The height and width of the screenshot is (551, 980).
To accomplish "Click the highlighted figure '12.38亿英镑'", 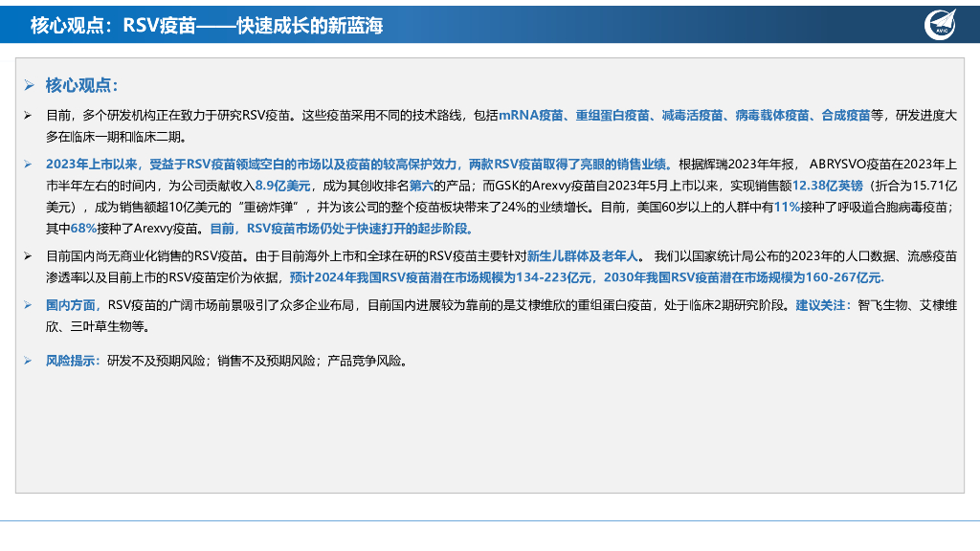I will (x=827, y=186).
